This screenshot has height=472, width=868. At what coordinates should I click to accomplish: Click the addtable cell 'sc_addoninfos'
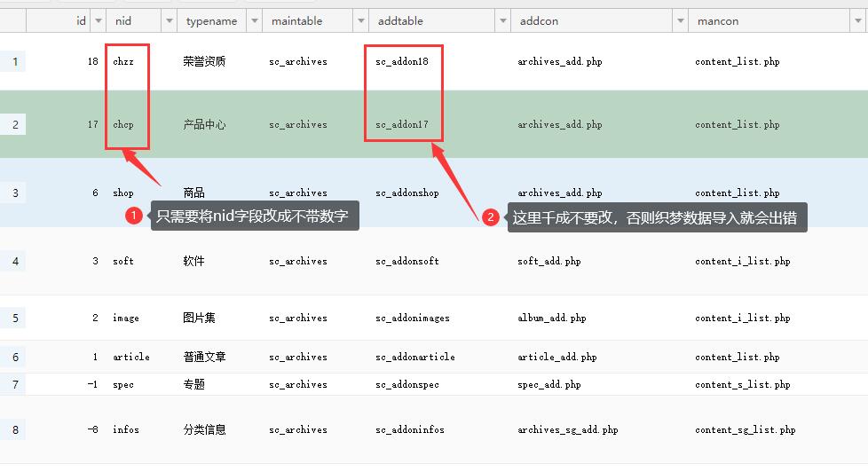pos(410,430)
